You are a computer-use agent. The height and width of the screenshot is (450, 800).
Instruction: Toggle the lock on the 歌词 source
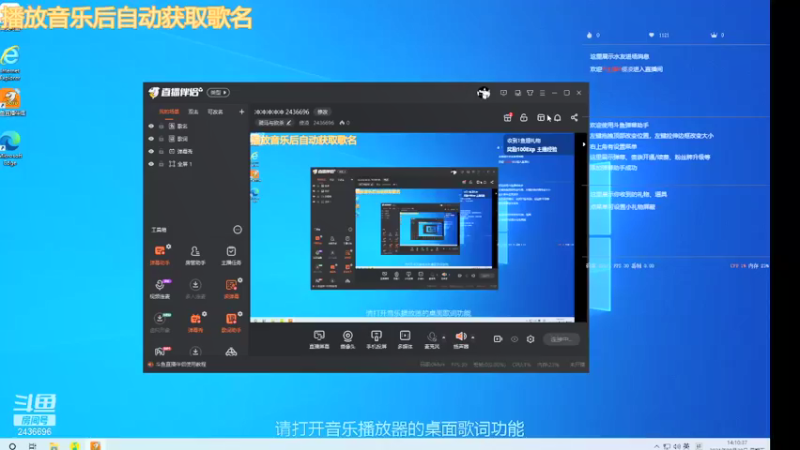(x=161, y=139)
